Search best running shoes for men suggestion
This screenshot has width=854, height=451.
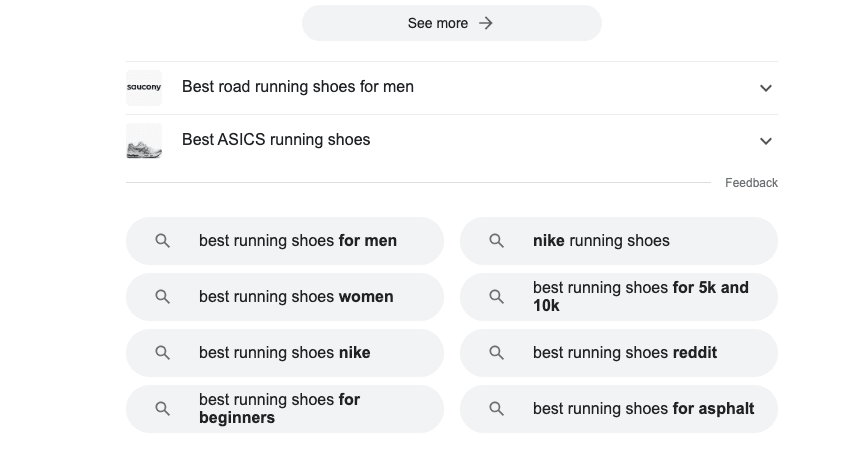pos(285,241)
